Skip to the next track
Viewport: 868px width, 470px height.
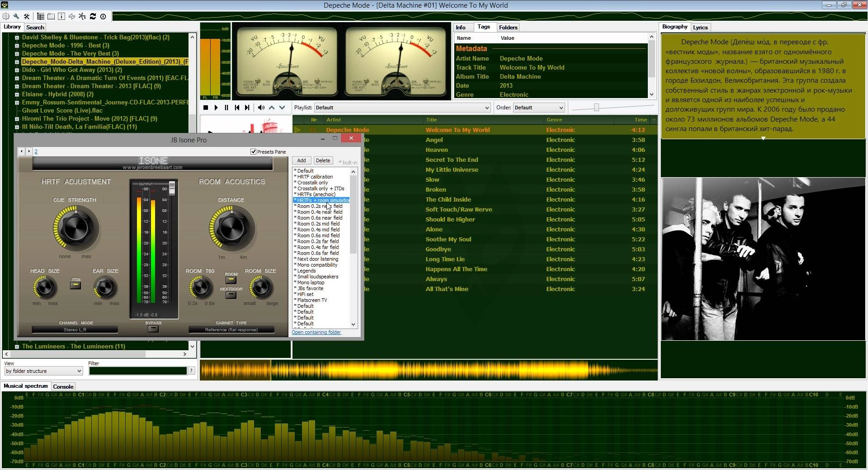(x=247, y=108)
